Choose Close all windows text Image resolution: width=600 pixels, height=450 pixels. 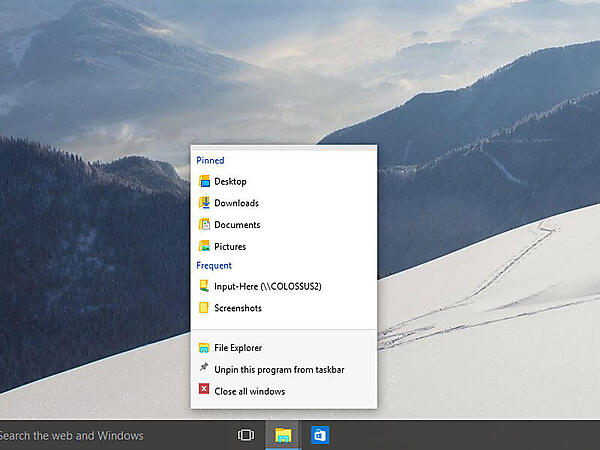tap(249, 391)
